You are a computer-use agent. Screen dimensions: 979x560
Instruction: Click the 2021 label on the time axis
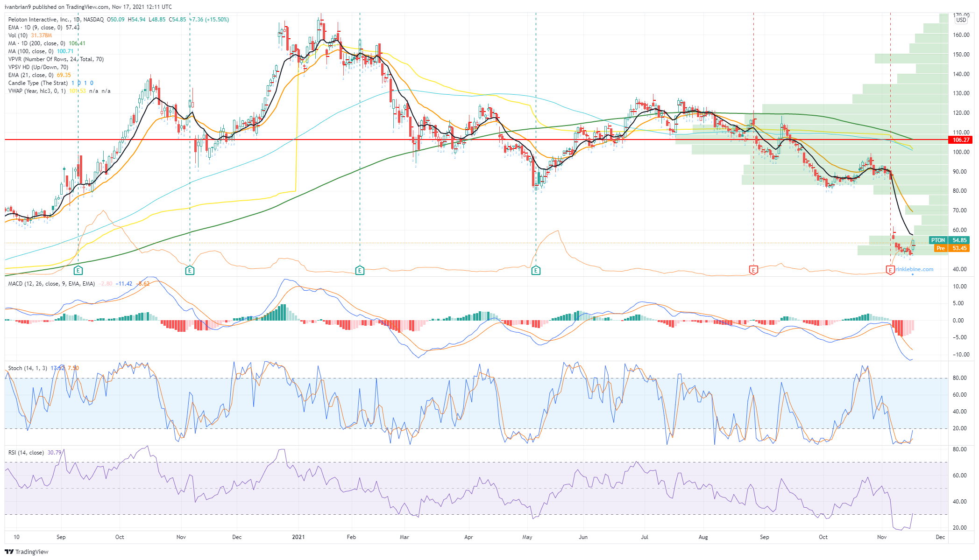coord(298,537)
